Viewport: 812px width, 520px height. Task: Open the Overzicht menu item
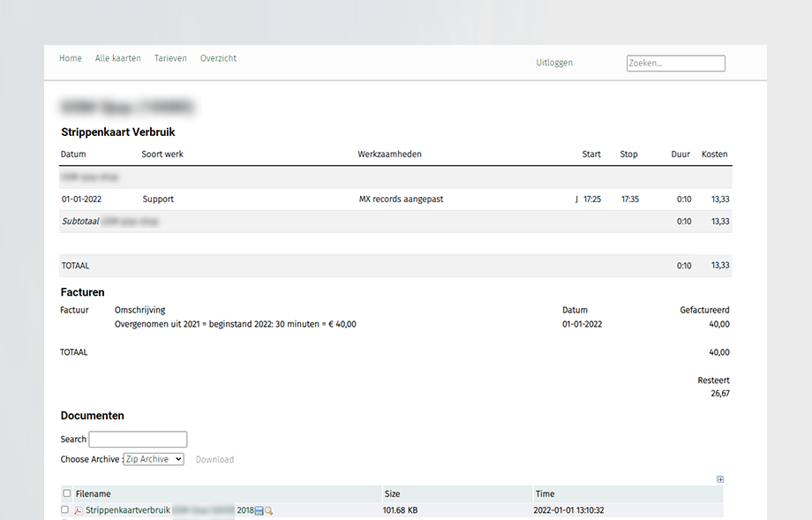click(x=218, y=58)
